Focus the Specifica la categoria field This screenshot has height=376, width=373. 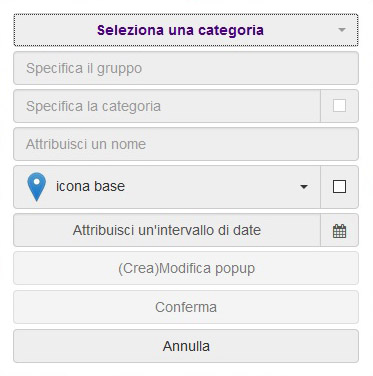click(x=167, y=106)
